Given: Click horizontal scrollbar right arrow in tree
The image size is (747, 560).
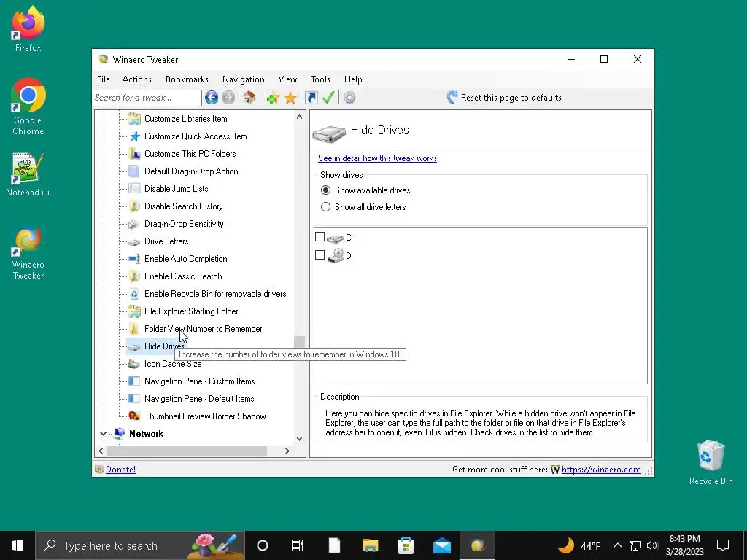Looking at the screenshot, I should [x=287, y=451].
